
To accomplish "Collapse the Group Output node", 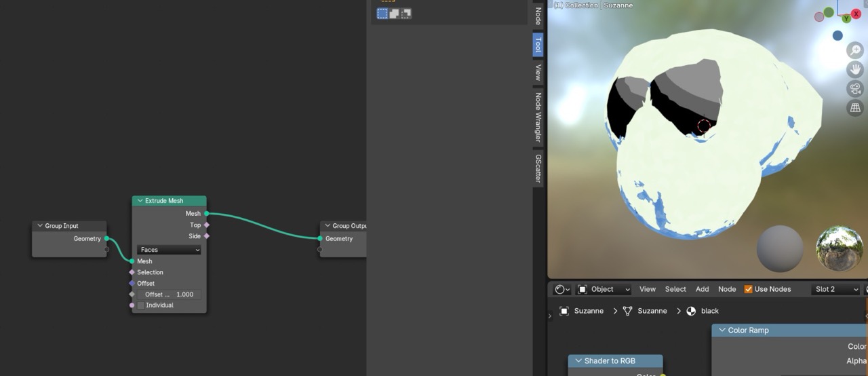I will pos(328,226).
